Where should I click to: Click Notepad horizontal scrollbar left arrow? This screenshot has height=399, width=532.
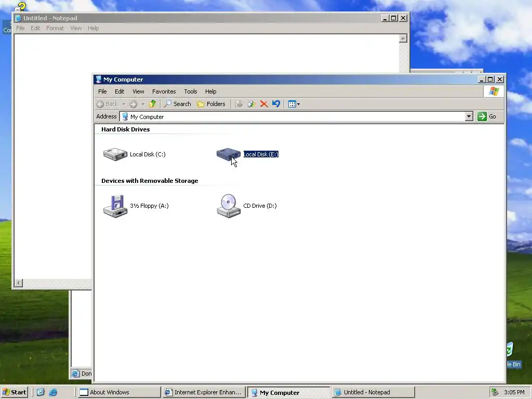19,283
